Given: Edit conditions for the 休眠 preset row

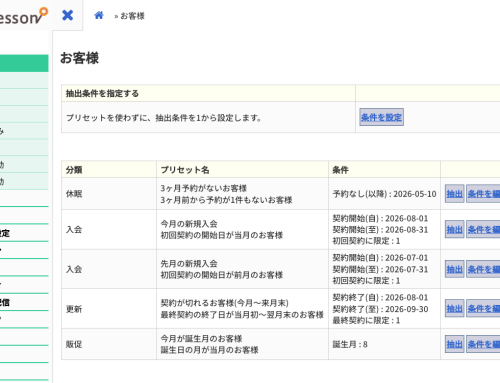Looking at the screenshot, I should tap(483, 194).
